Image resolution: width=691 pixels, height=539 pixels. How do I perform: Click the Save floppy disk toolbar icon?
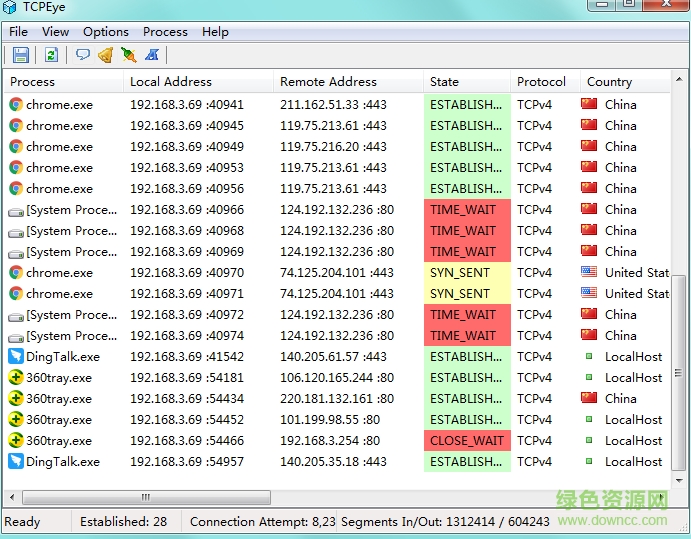coord(21,55)
